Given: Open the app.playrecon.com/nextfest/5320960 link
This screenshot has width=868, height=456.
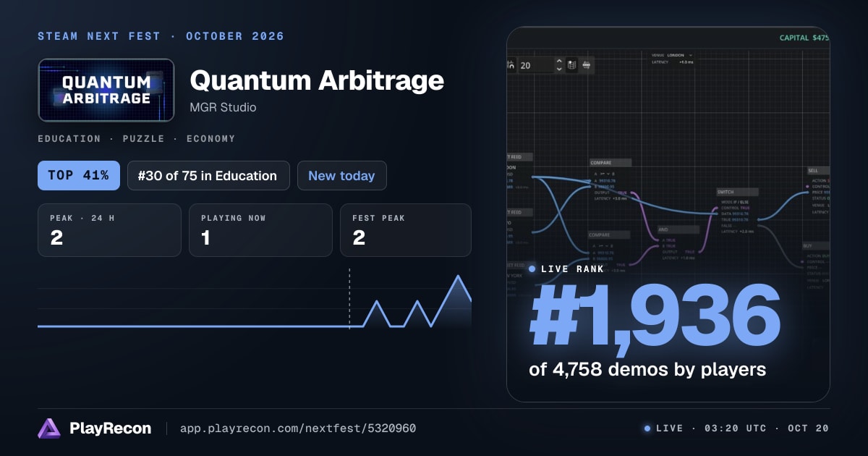Looking at the screenshot, I should [x=298, y=428].
